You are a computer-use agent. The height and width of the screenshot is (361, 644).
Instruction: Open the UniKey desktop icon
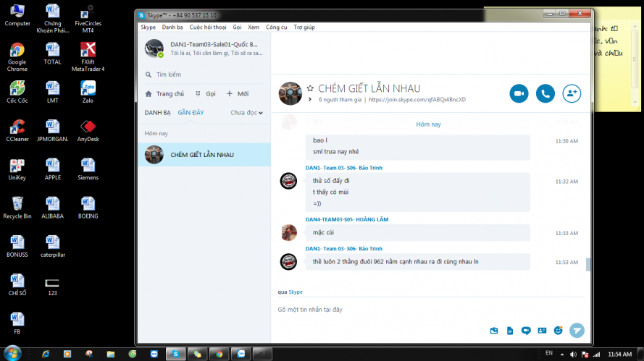pyautogui.click(x=17, y=169)
